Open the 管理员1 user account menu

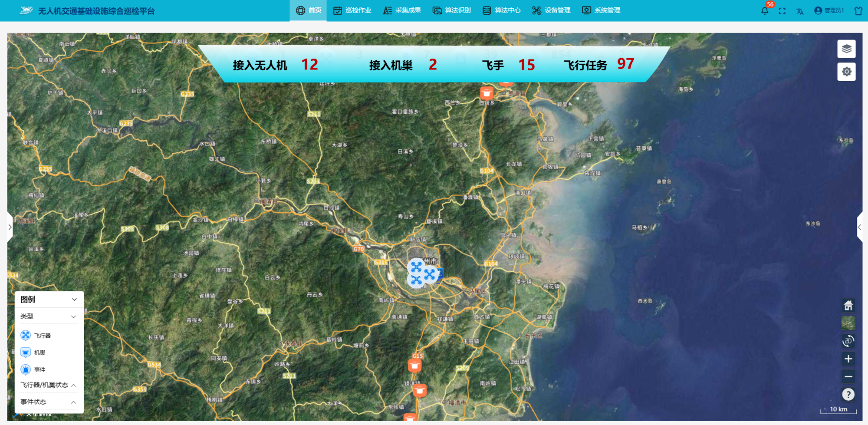click(x=829, y=10)
